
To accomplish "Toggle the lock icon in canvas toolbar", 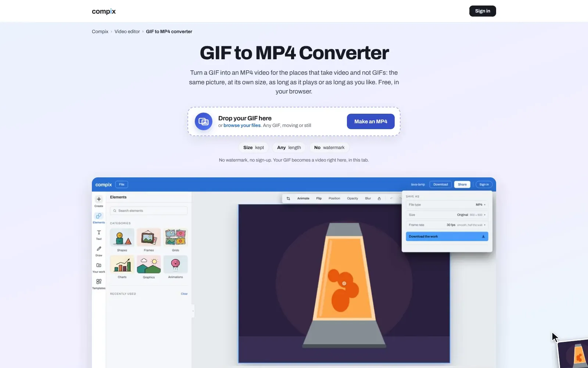I will coord(379,198).
